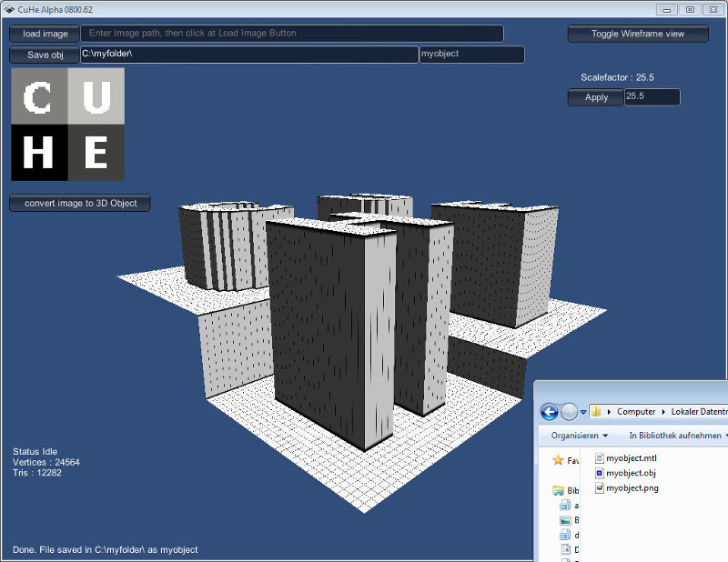Image resolution: width=728 pixels, height=562 pixels.
Task: Select the myobject.mtl file icon
Action: tap(599, 458)
